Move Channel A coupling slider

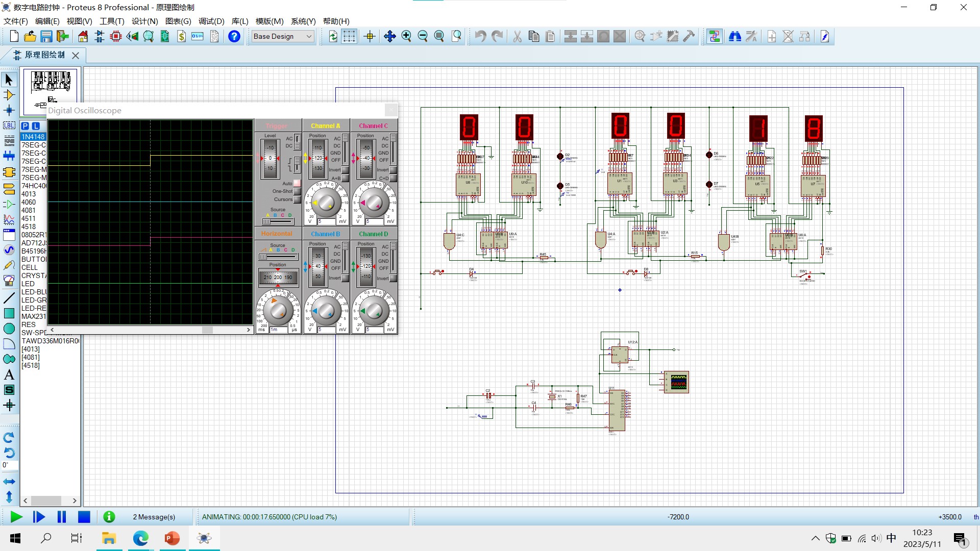click(x=346, y=149)
